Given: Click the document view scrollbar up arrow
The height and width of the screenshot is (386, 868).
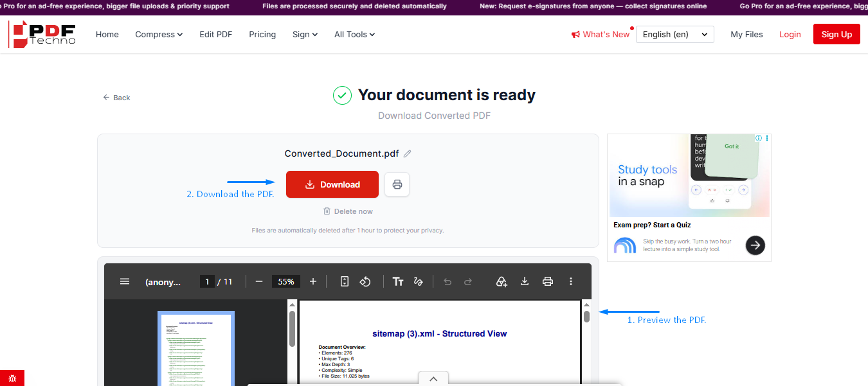Looking at the screenshot, I should pos(586,305).
